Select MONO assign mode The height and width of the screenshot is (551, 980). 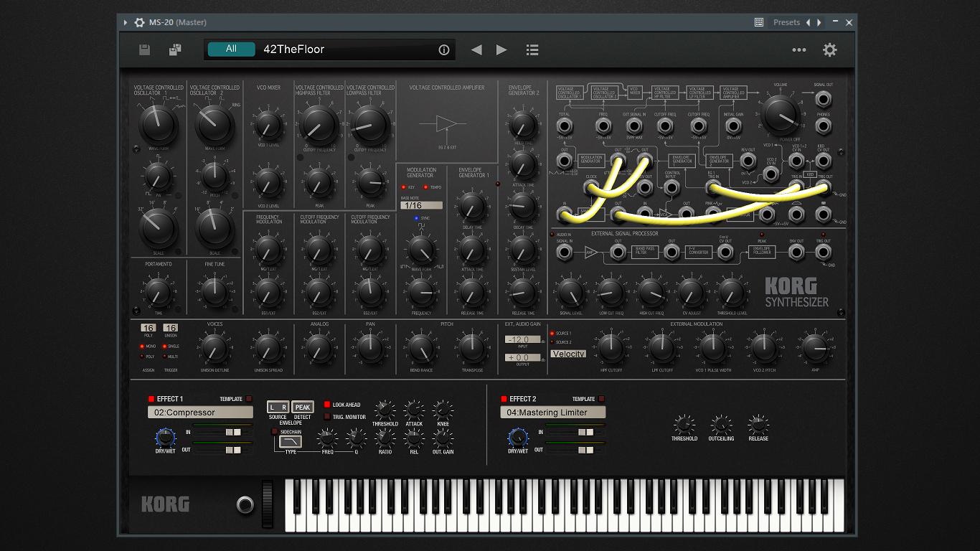pos(142,347)
